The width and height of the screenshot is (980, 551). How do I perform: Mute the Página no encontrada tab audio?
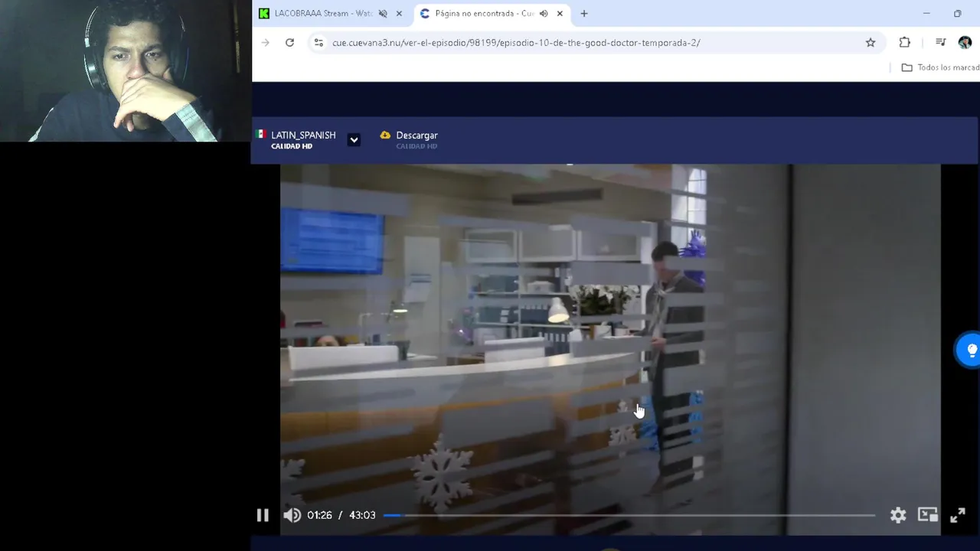tap(544, 13)
